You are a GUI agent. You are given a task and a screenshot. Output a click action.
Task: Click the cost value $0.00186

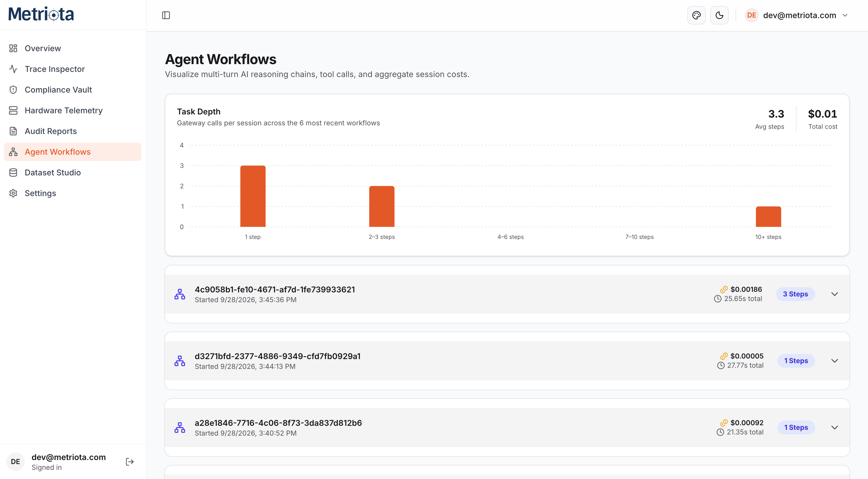pyautogui.click(x=746, y=290)
